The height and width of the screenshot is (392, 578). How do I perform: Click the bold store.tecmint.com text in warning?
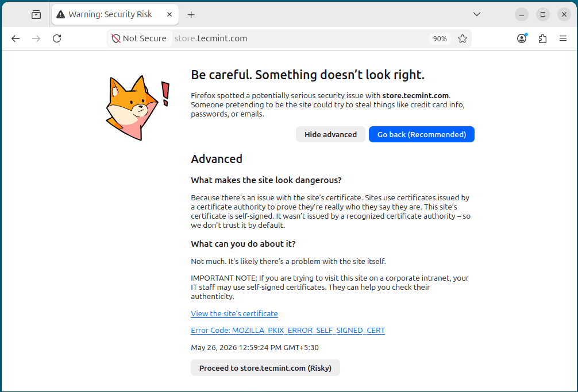click(x=415, y=96)
